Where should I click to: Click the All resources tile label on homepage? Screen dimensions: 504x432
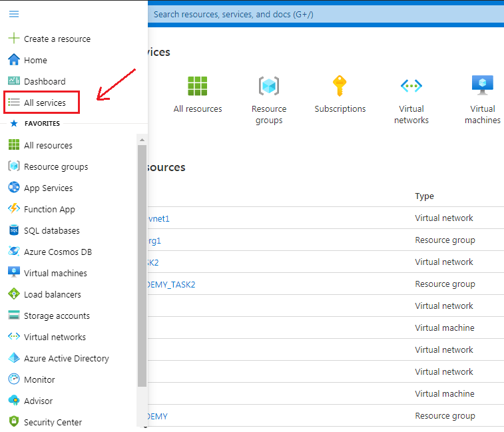point(198,109)
